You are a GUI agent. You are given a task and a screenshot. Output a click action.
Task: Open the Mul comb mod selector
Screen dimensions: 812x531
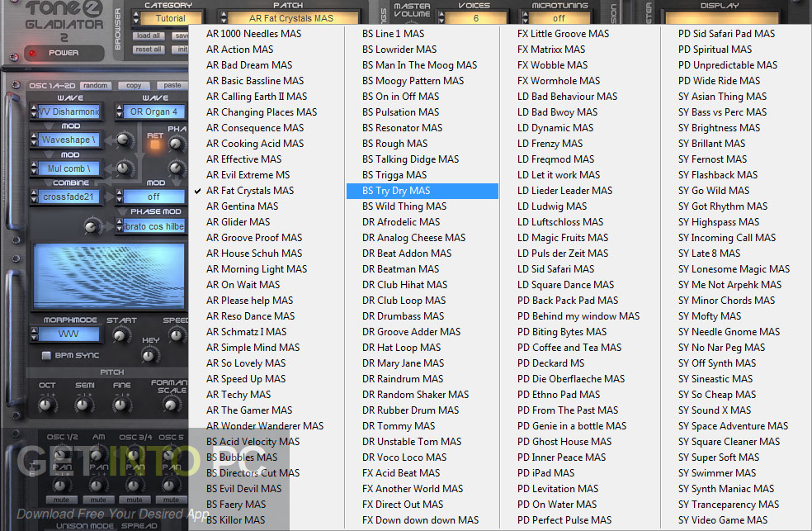point(68,168)
